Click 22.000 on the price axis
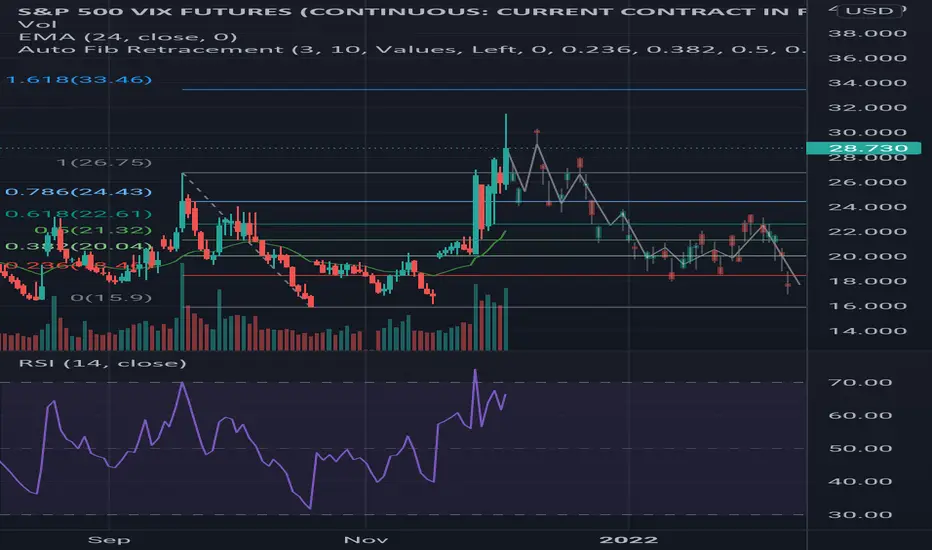Viewport: 932px width, 550px height. pos(867,232)
